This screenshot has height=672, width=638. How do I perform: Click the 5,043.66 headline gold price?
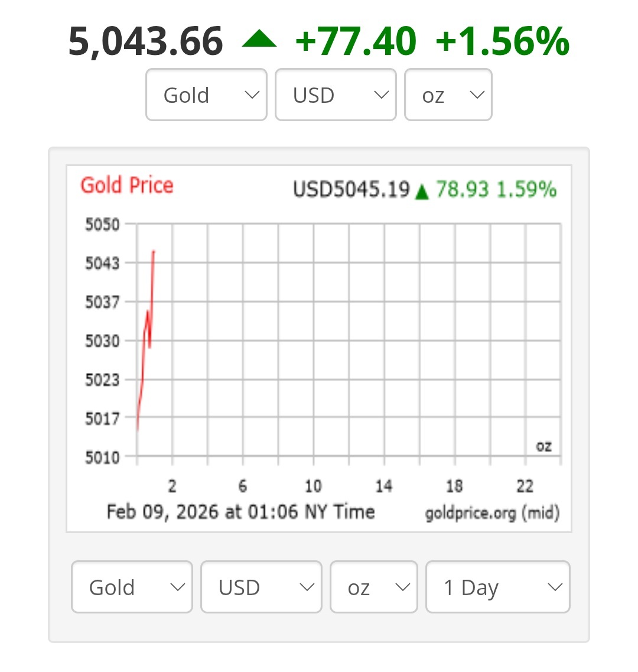(x=146, y=41)
